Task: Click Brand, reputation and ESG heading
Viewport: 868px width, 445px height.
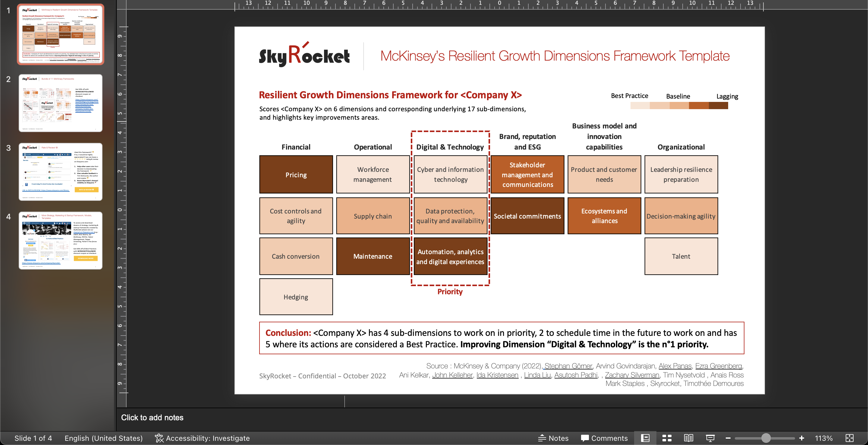Action: (x=527, y=142)
